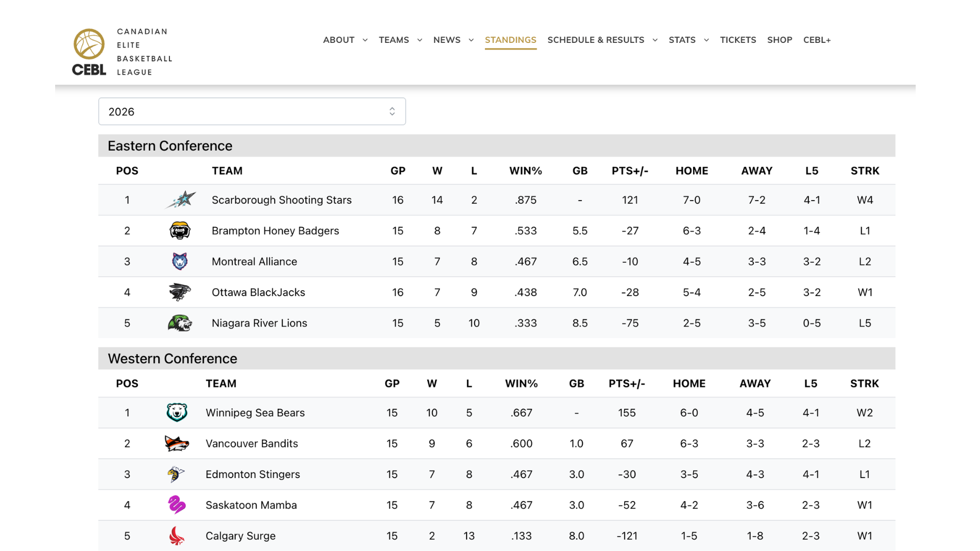Viewport: 980px width, 551px height.
Task: Click the Brampton Honey Badgers team logo
Action: [x=180, y=231]
